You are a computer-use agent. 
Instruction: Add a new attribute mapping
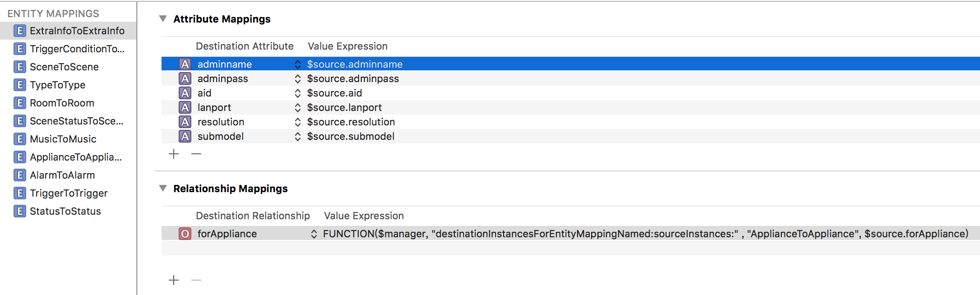coord(174,154)
